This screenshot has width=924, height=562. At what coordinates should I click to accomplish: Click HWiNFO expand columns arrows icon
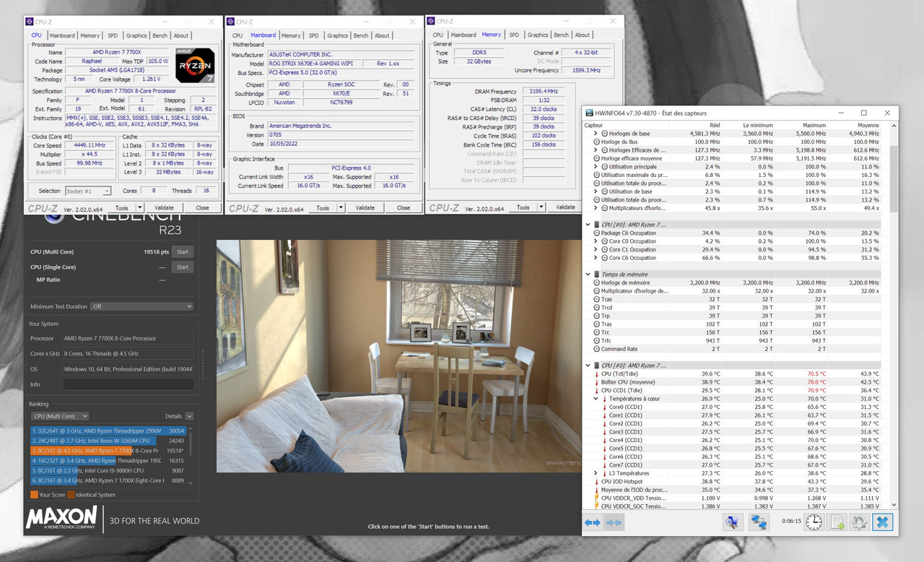[593, 522]
